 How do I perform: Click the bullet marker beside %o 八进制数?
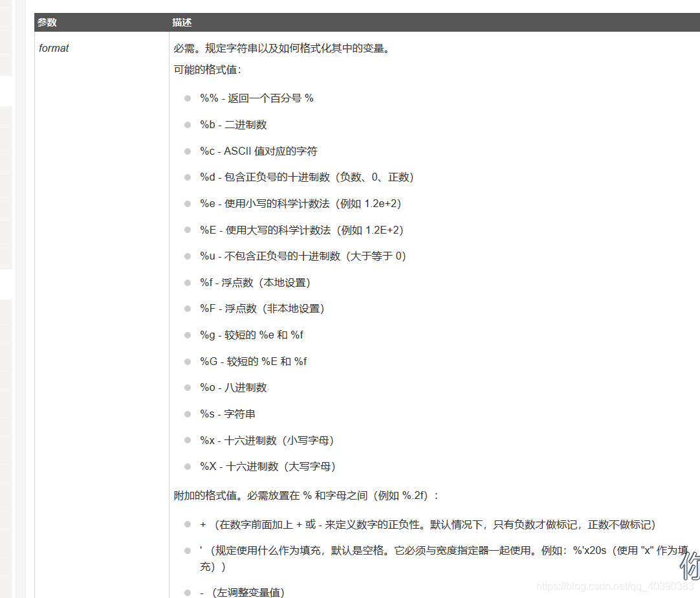(187, 387)
